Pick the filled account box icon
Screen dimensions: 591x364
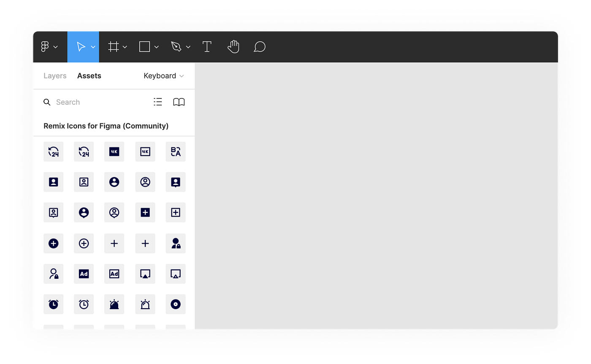(x=54, y=182)
